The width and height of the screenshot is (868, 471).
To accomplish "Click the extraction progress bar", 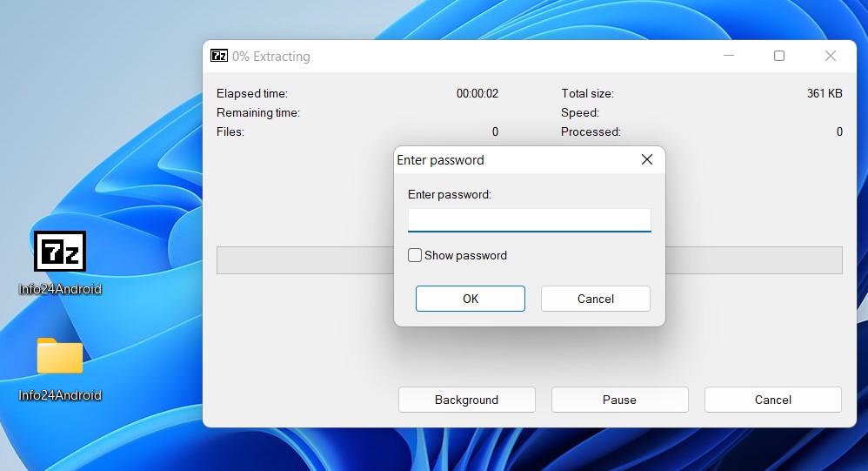I will [x=529, y=260].
